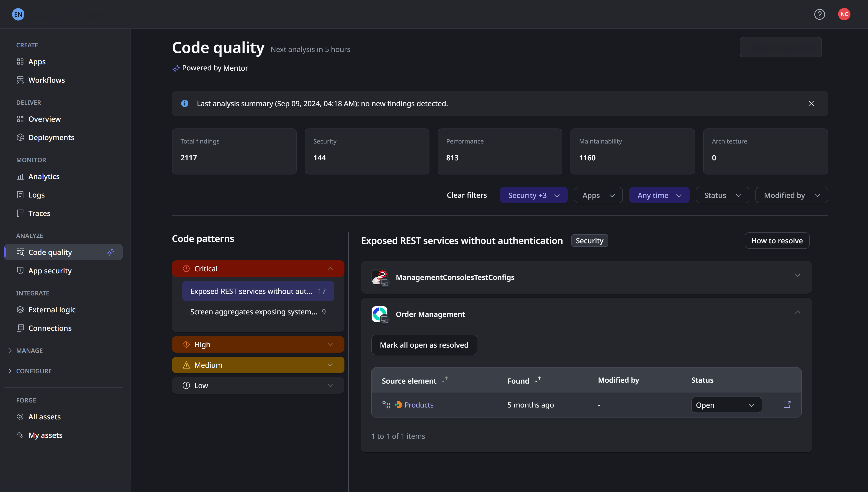
Task: Click the EN environment badge
Action: tap(18, 14)
